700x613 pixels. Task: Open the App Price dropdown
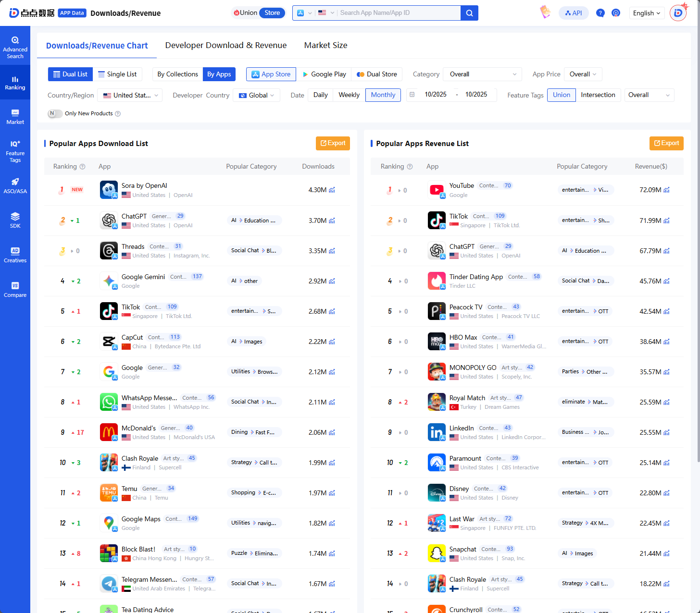point(583,74)
